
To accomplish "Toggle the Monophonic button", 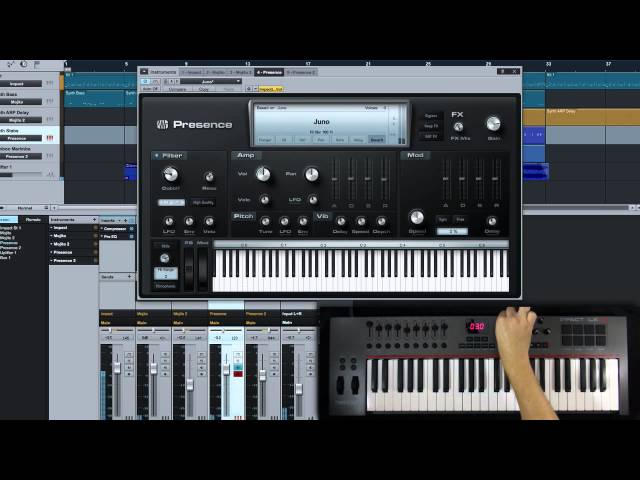I will pos(166,286).
